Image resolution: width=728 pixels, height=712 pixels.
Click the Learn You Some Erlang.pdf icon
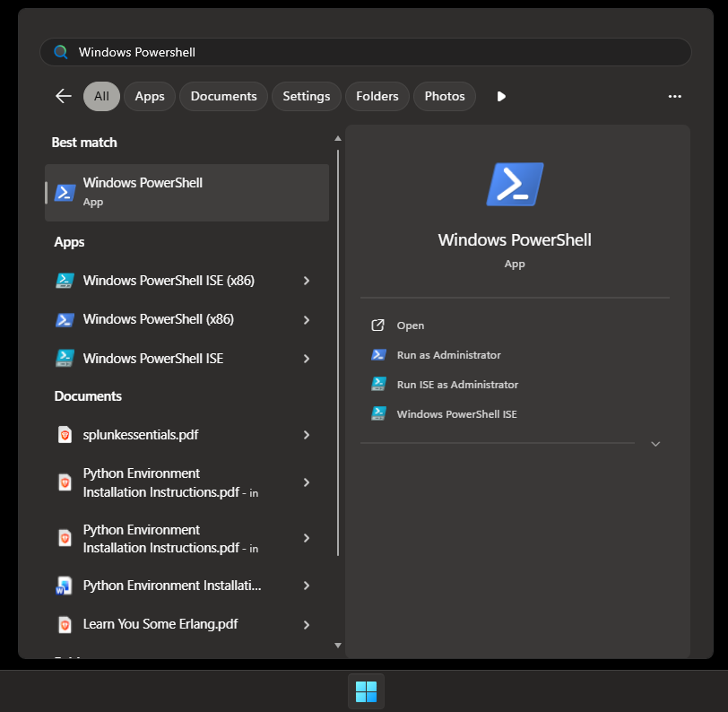[65, 625]
